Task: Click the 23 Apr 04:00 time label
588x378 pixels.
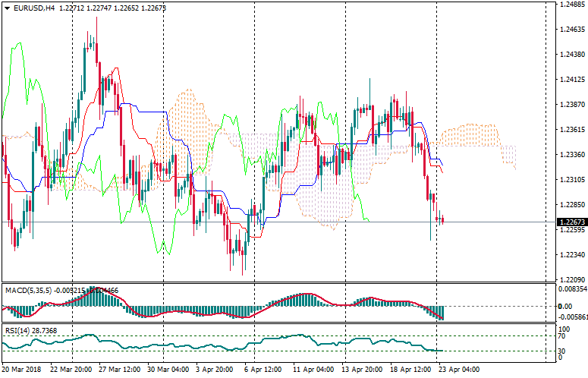Action: 460,369
